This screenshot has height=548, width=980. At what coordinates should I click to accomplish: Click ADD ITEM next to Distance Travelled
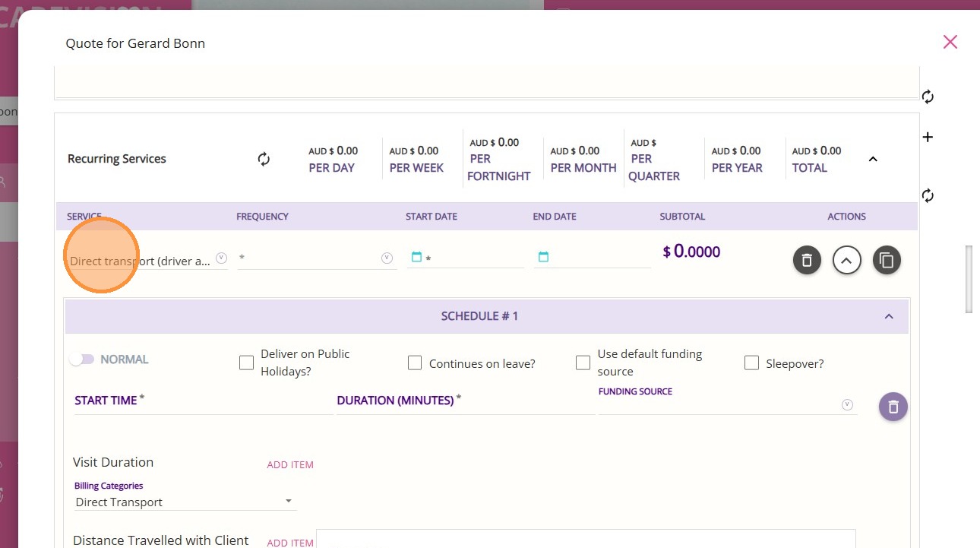tap(290, 543)
